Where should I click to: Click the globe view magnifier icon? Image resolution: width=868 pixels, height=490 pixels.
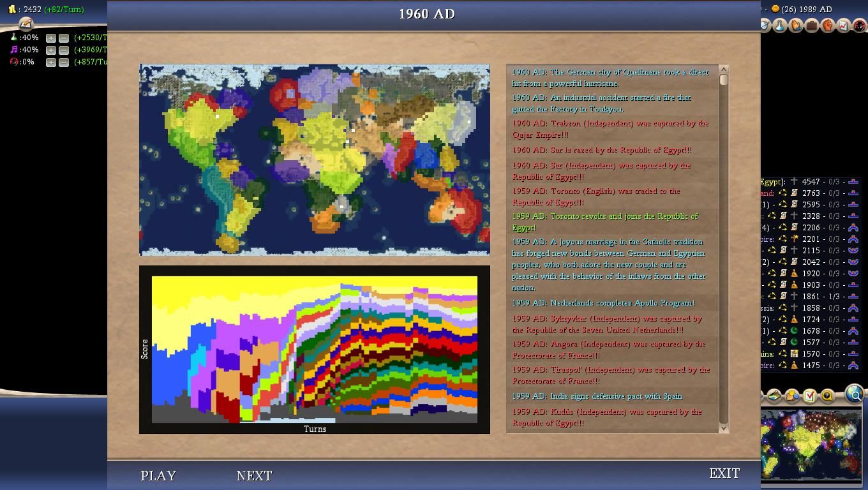point(854,395)
